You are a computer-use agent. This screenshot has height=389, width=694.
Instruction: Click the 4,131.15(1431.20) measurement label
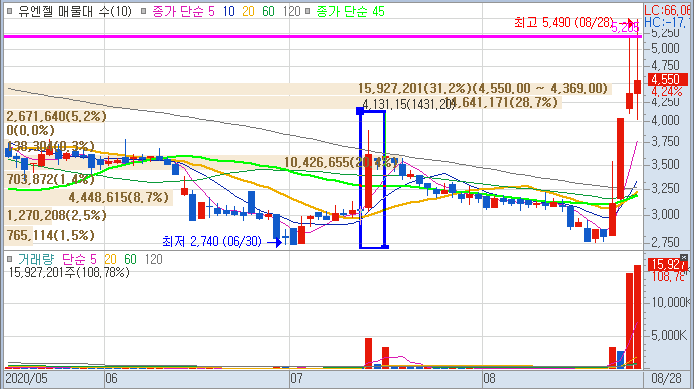tap(408, 104)
